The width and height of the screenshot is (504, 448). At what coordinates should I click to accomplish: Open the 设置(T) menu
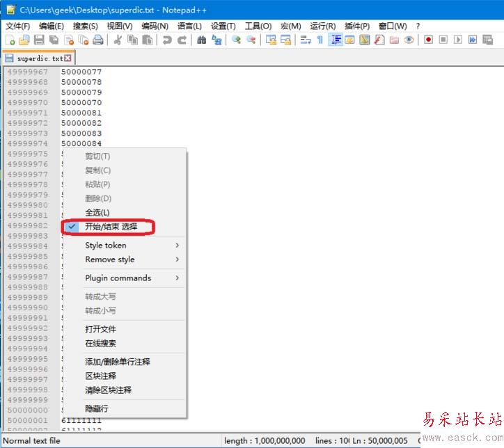point(223,26)
